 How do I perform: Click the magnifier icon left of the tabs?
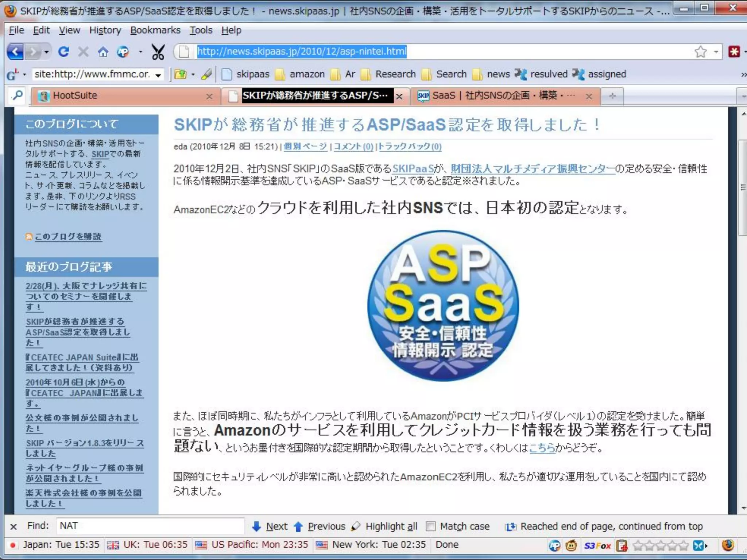[17, 96]
